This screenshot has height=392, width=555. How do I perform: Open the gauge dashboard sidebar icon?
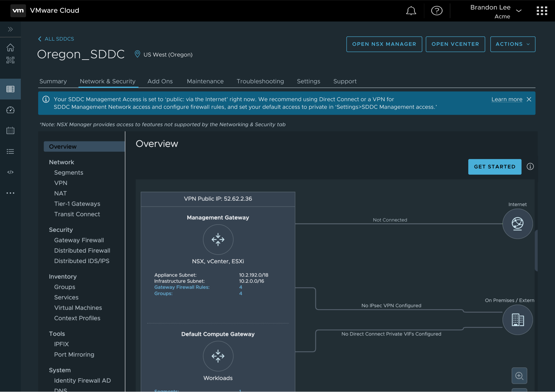click(x=10, y=110)
